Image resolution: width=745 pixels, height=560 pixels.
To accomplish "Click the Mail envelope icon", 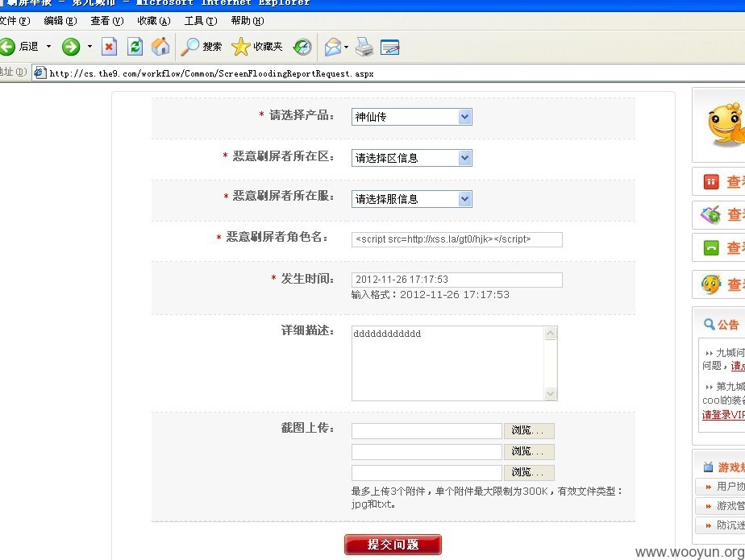I will (x=332, y=47).
